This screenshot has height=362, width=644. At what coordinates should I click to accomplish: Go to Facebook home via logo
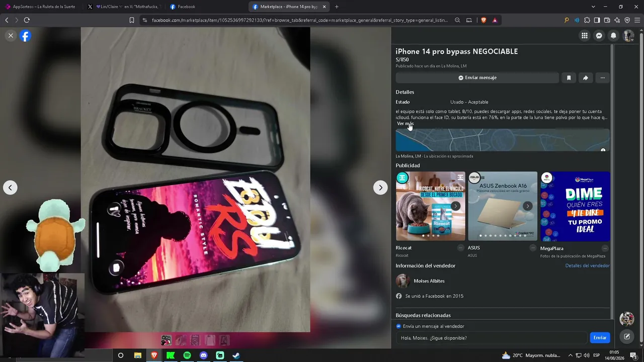pos(25,36)
